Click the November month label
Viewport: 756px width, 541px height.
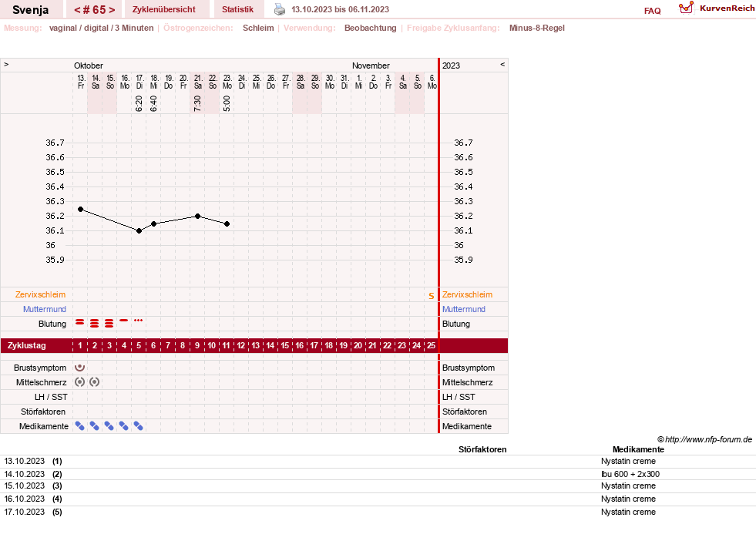(x=371, y=66)
